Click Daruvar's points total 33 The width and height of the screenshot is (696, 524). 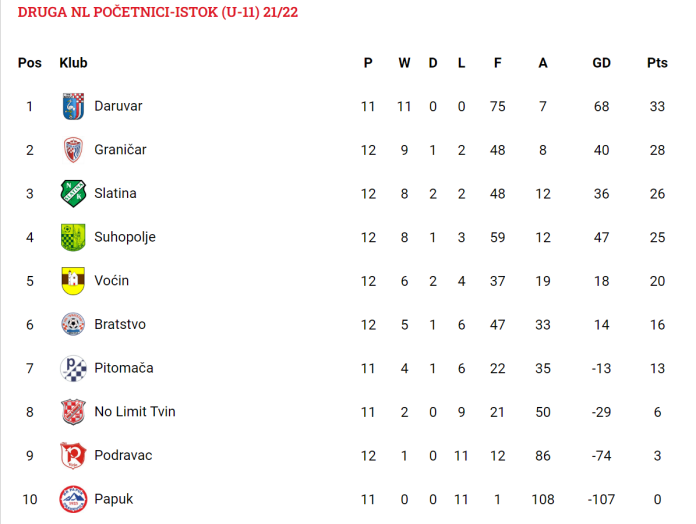(657, 106)
